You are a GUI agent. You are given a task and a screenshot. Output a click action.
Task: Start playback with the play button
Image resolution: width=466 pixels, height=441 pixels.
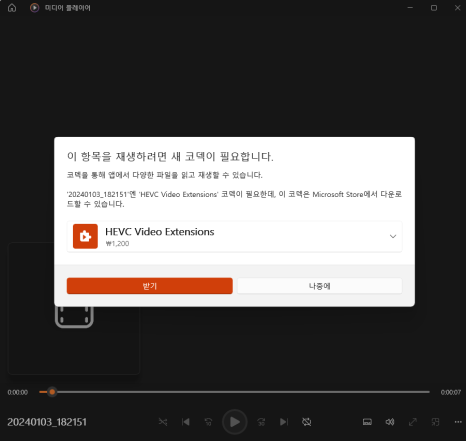click(x=235, y=422)
